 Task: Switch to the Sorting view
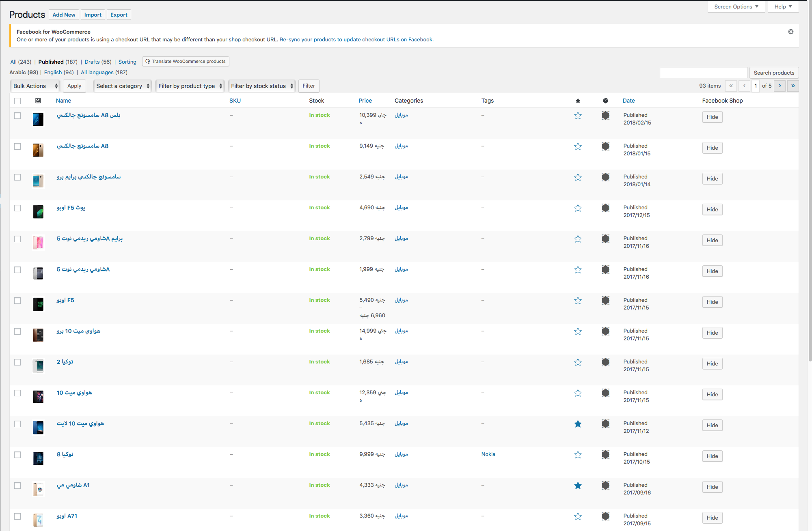(x=127, y=62)
